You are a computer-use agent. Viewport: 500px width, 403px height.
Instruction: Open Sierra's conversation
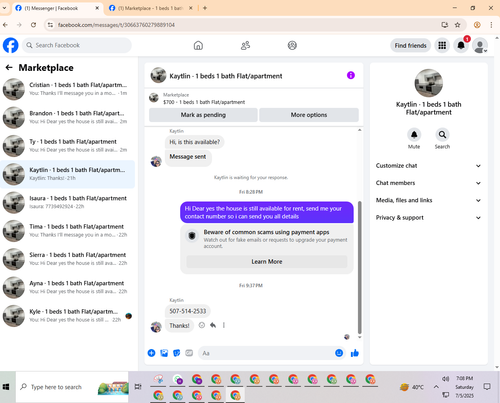(x=68, y=259)
